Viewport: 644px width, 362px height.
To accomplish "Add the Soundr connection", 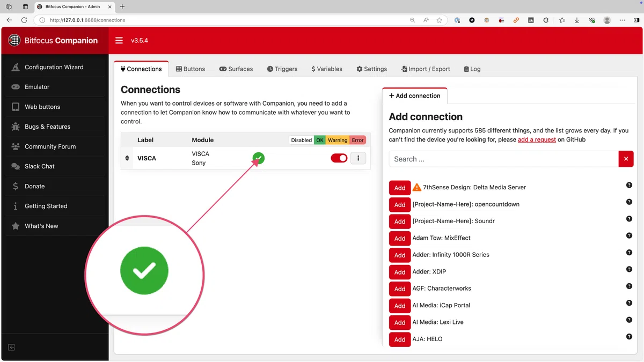I will tap(400, 221).
